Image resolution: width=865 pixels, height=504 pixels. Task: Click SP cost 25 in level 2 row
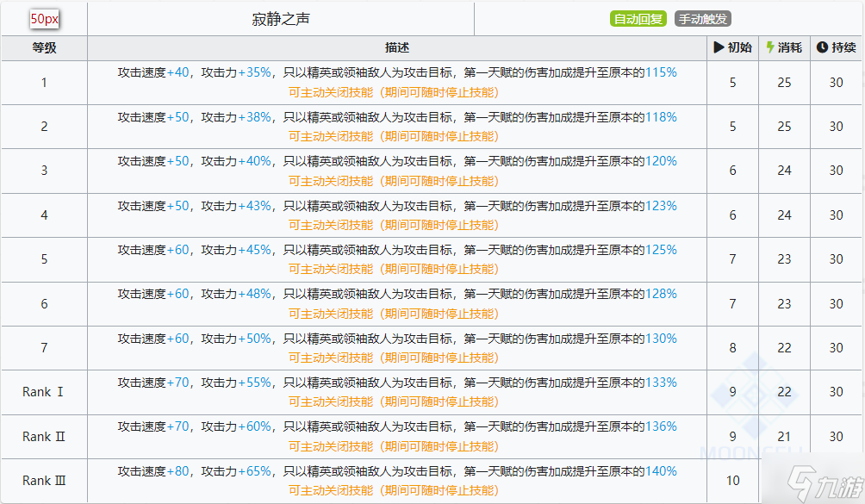click(785, 127)
